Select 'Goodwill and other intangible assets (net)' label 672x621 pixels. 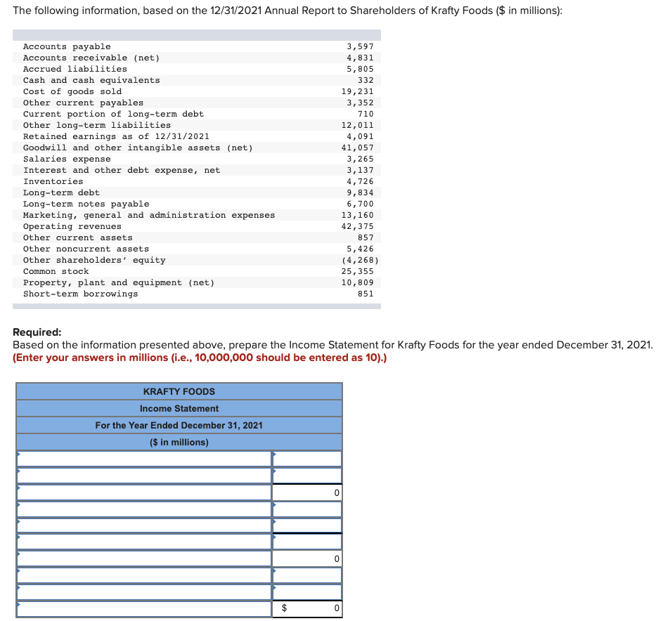click(138, 148)
